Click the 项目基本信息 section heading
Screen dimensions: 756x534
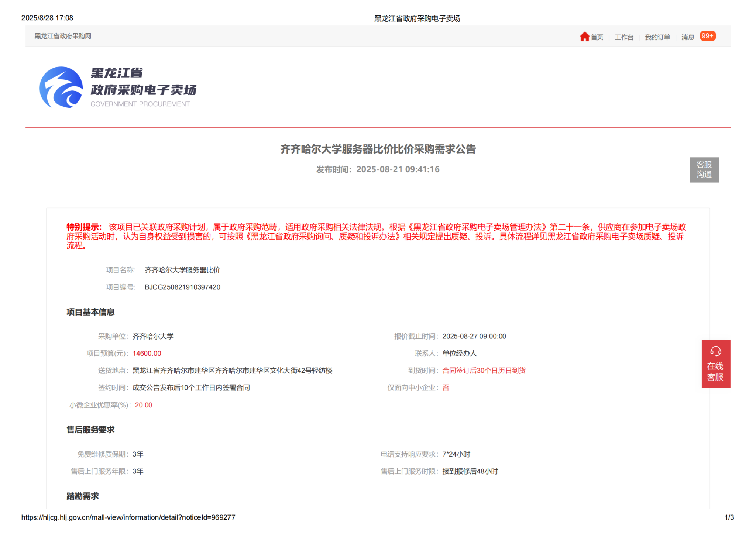coord(90,312)
